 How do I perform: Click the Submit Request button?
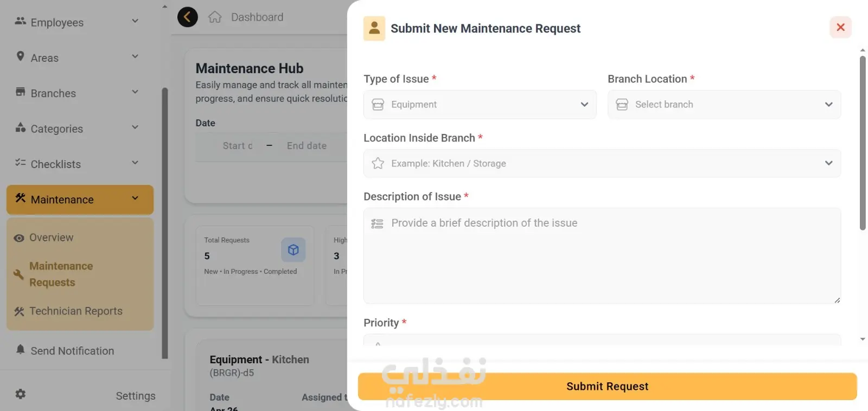tap(608, 387)
